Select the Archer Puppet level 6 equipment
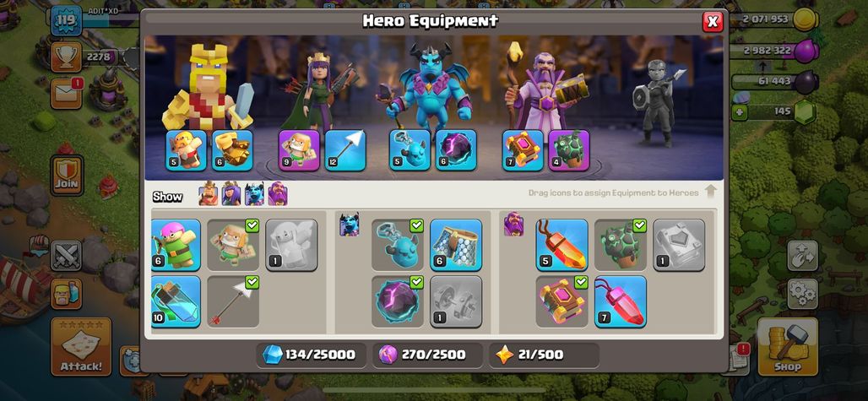Screen dimensions: 868x401 tap(176, 245)
